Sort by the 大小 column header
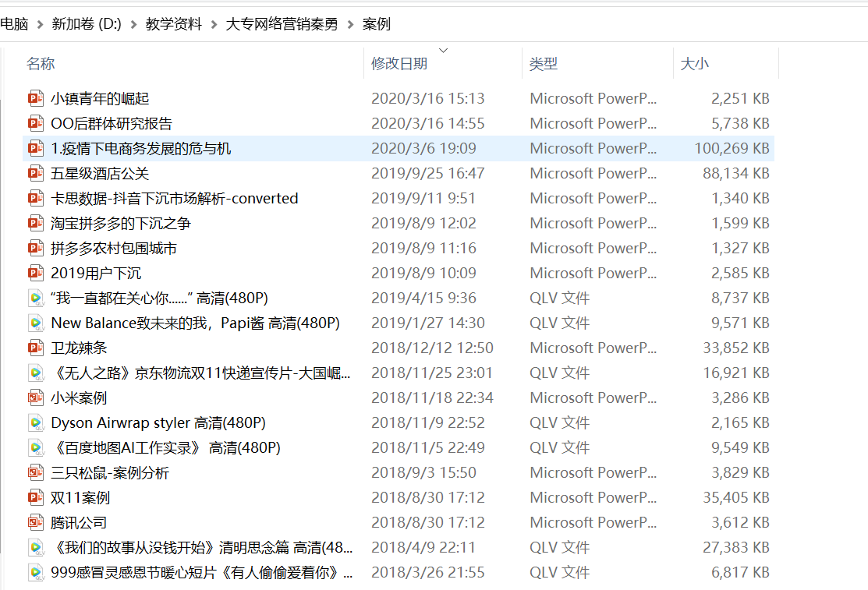This screenshot has height=590, width=868. (694, 64)
